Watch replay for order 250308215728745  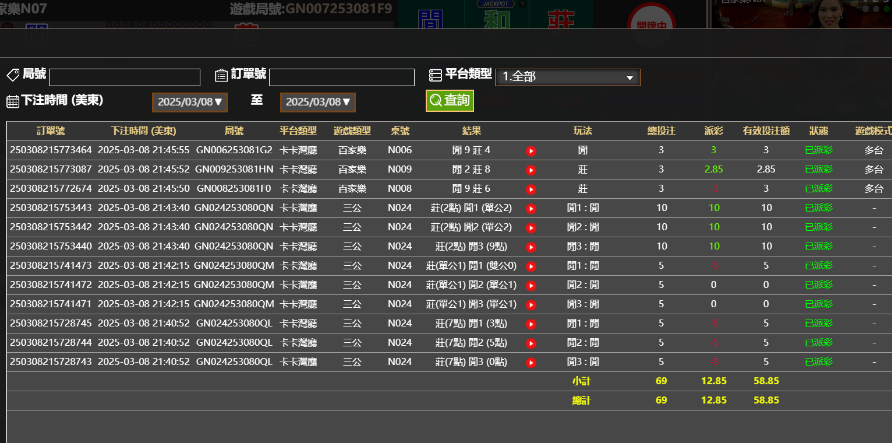[531, 323]
